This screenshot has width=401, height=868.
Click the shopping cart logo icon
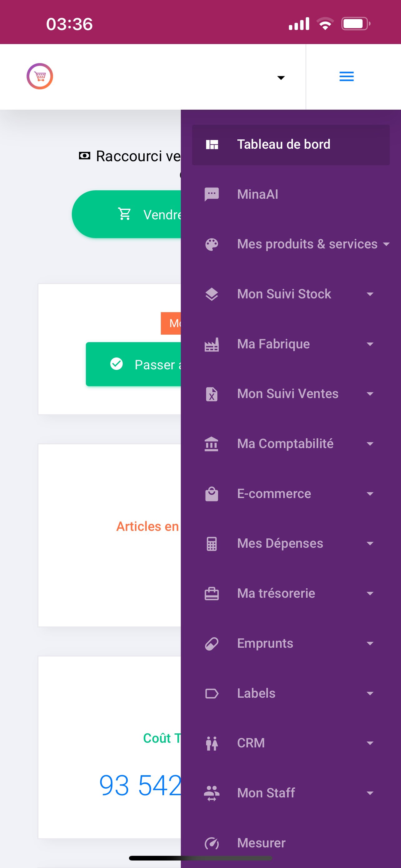pyautogui.click(x=40, y=76)
